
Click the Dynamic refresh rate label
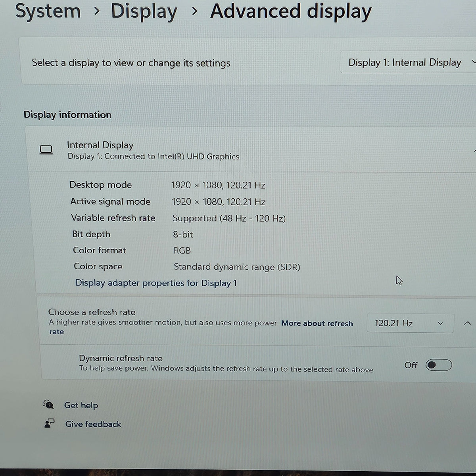tap(121, 358)
